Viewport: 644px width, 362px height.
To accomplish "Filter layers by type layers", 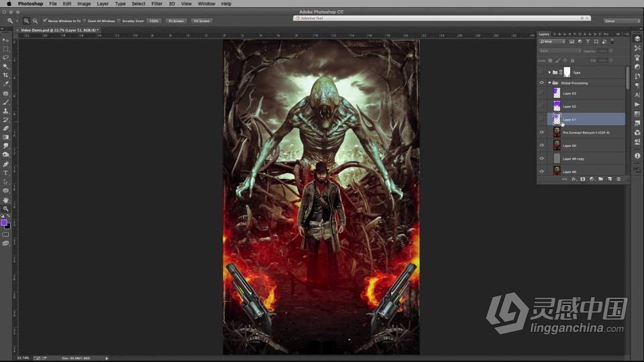I will 588,42.
